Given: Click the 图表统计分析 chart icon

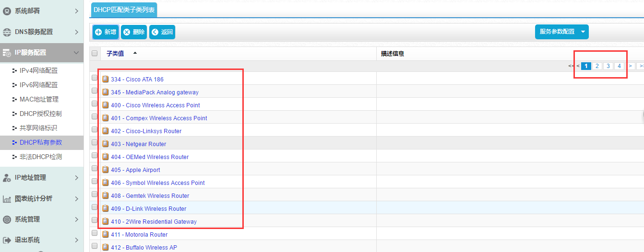Looking at the screenshot, I should click(x=7, y=199).
